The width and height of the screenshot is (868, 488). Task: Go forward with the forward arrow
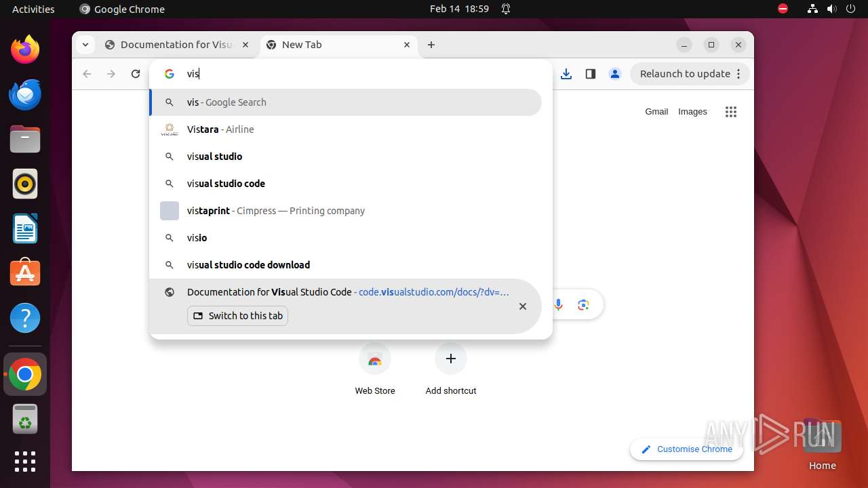coord(111,74)
